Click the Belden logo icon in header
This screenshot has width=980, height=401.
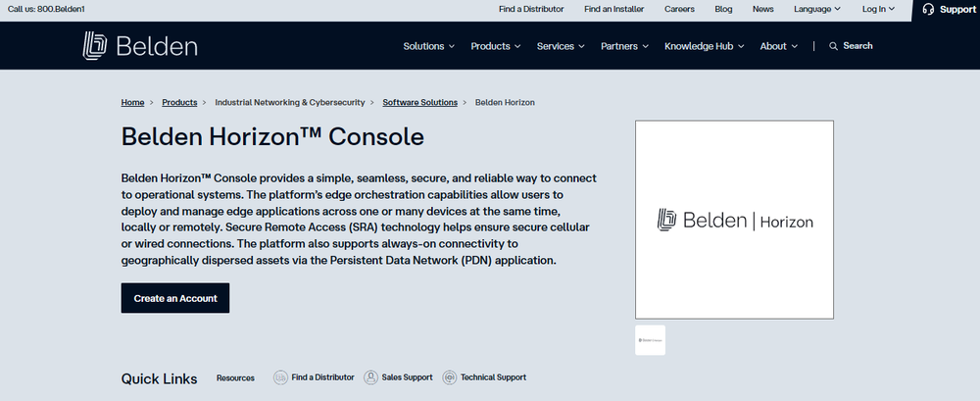click(95, 46)
